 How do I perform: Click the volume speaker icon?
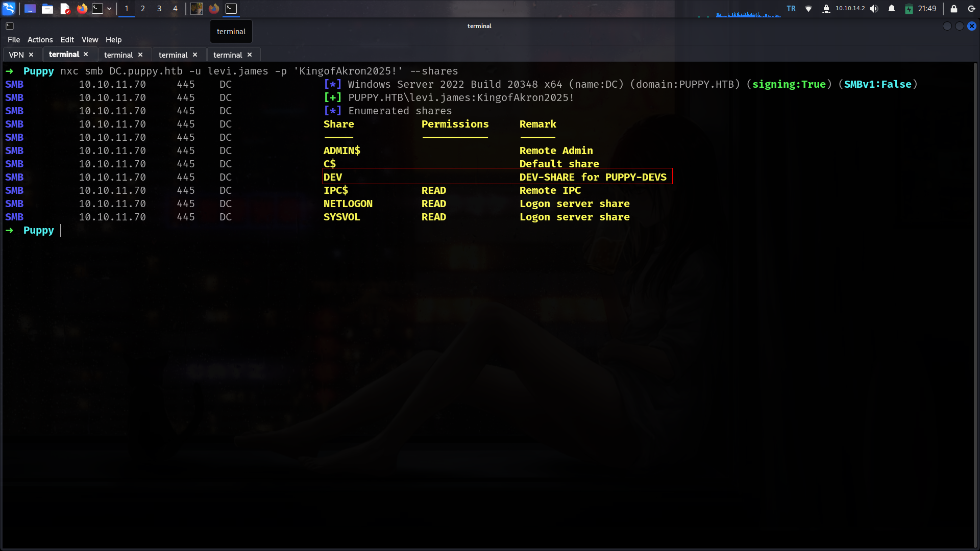[874, 9]
